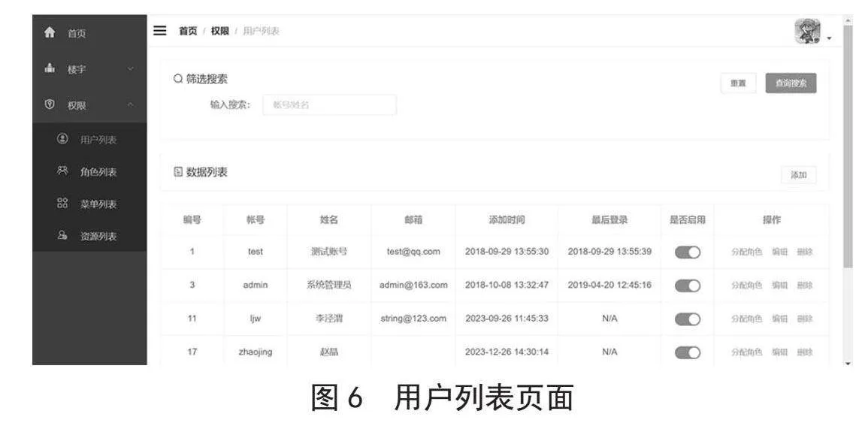Click 删除 for admin row
The width and height of the screenshot is (868, 423).
click(805, 286)
